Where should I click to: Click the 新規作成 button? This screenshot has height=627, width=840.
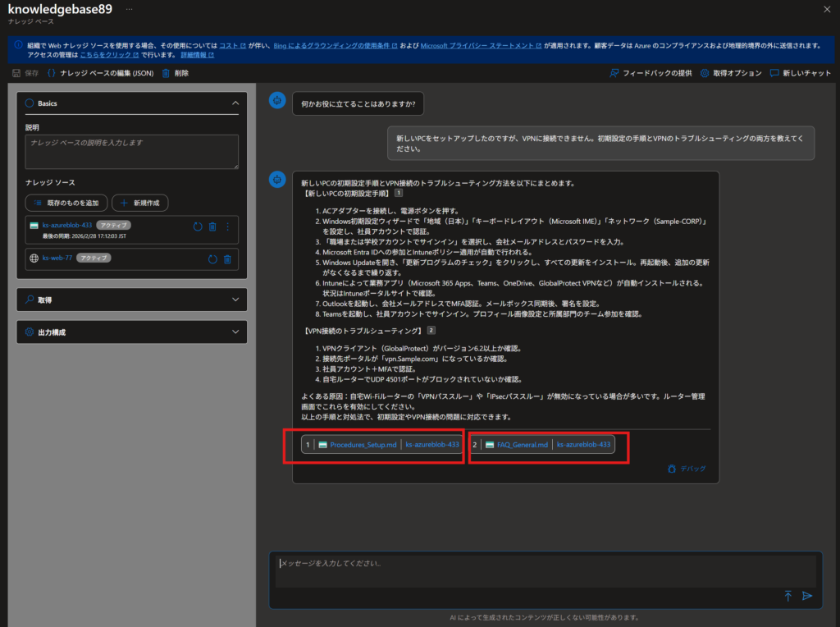pyautogui.click(x=140, y=203)
